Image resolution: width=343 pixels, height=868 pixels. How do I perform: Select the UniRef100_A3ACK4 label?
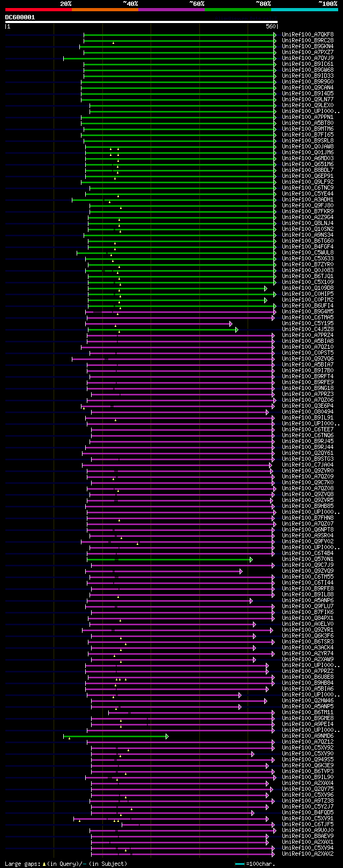308,647
